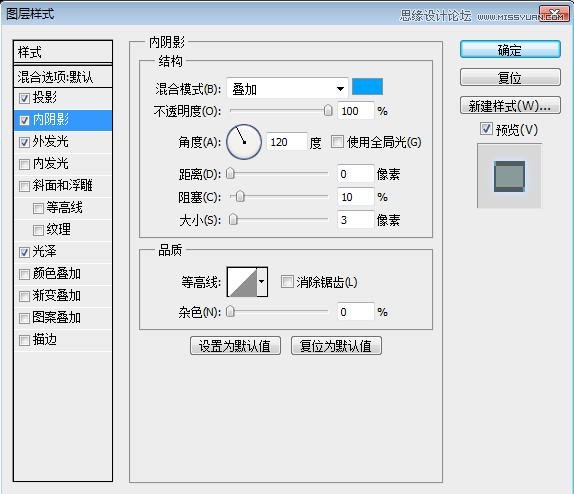Viewport: 574px width, 494px height.
Task: Click 新建样式(W)... new style button
Action: click(x=510, y=105)
